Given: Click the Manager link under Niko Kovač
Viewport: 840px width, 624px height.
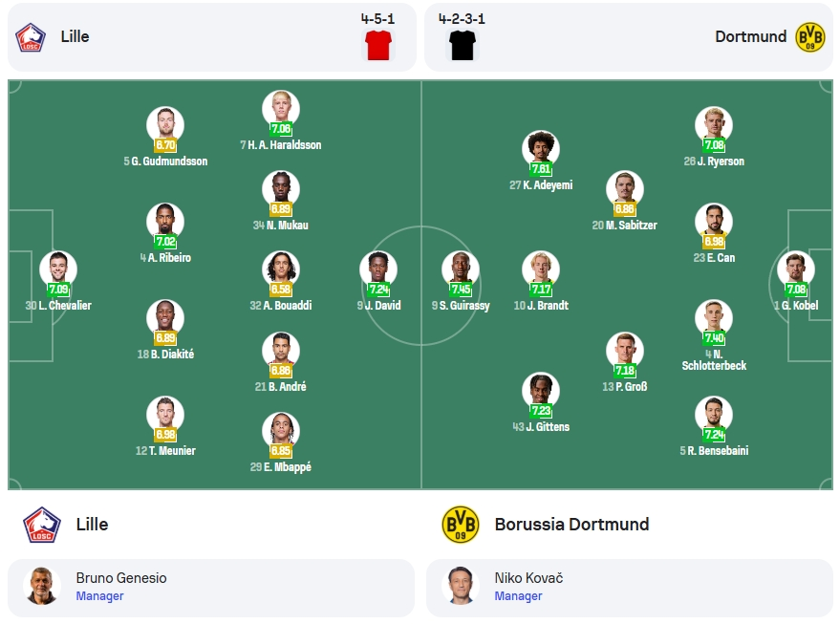Looking at the screenshot, I should (518, 596).
